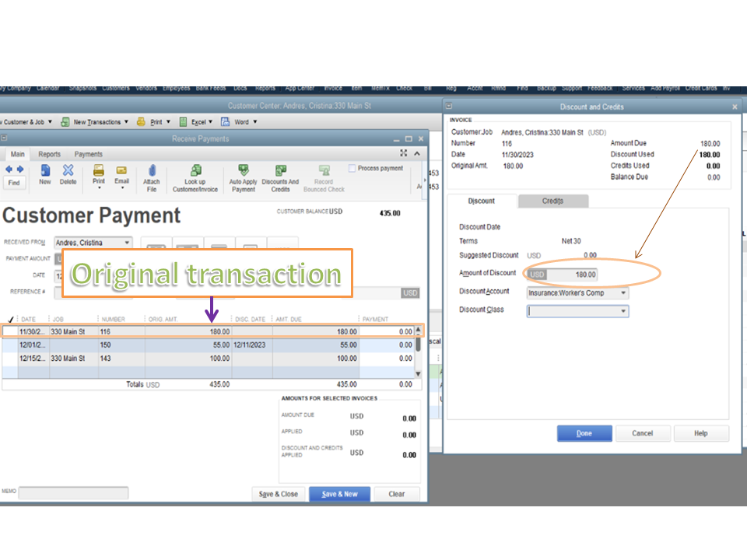The image size is (747, 560).
Task: Open Discounts And Credits from ribbon
Action: coord(280,178)
